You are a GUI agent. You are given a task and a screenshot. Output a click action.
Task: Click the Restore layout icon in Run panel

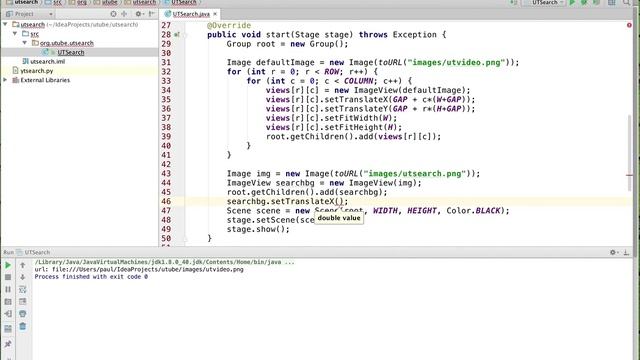[x=8, y=329]
